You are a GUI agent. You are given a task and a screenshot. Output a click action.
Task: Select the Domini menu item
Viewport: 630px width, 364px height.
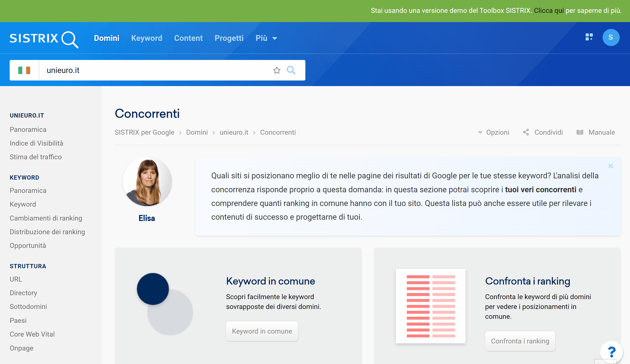107,38
